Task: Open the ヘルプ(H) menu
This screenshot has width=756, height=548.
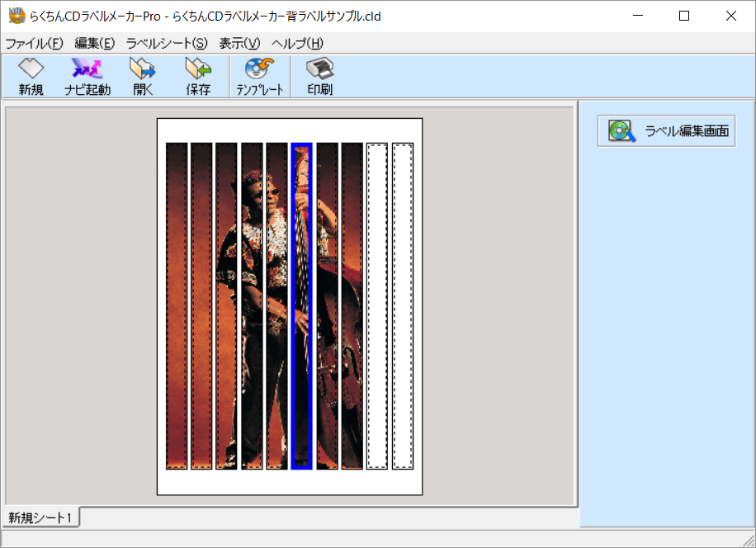Action: [297, 44]
